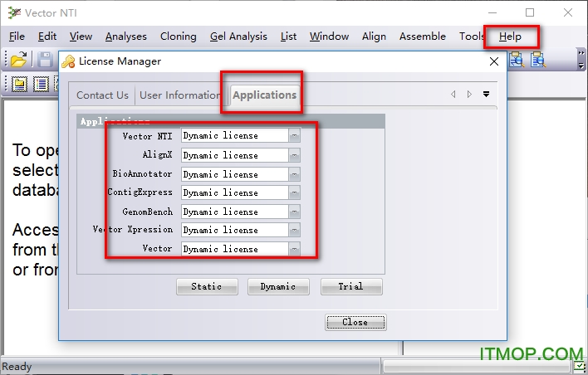Screen dimensions: 588x375
Task: Open the Gel Analysis menu
Action: (238, 37)
